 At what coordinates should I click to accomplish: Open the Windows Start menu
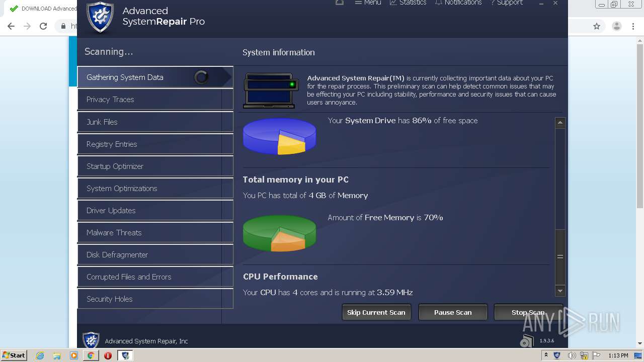14,355
